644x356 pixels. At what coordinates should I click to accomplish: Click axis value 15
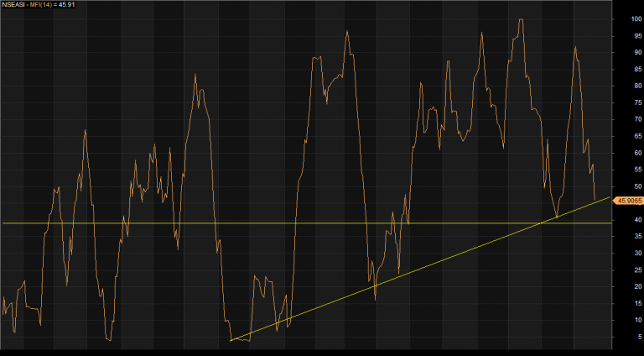point(638,304)
